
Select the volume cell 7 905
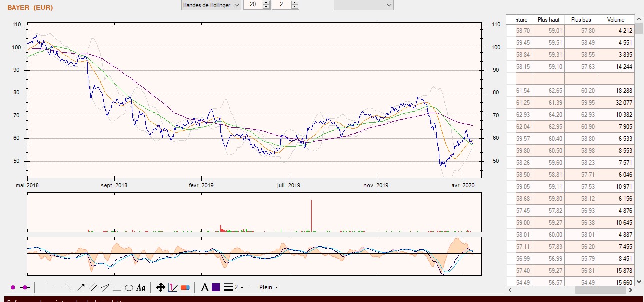(616, 126)
